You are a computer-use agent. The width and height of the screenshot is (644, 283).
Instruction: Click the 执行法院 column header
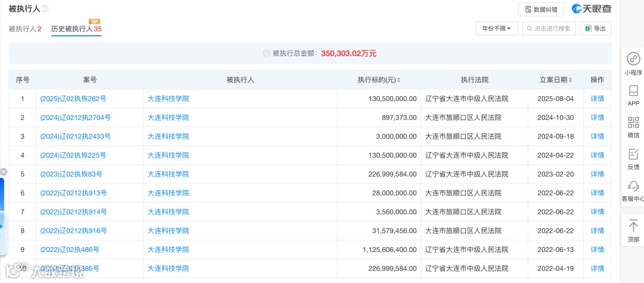click(475, 80)
